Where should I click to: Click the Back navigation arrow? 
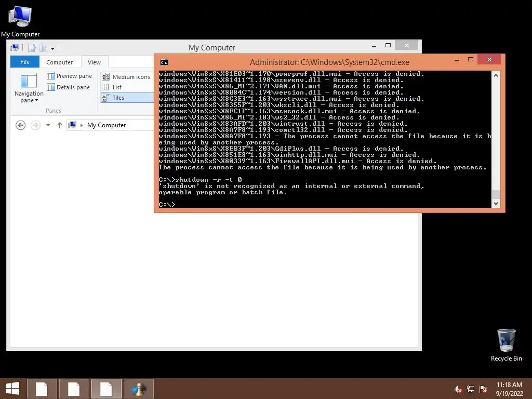[20, 125]
